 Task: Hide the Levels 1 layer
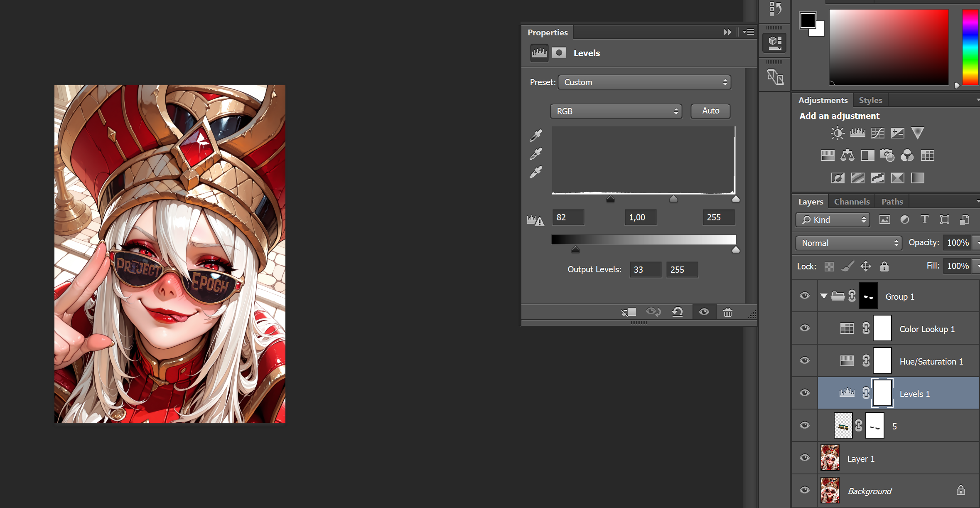point(805,393)
